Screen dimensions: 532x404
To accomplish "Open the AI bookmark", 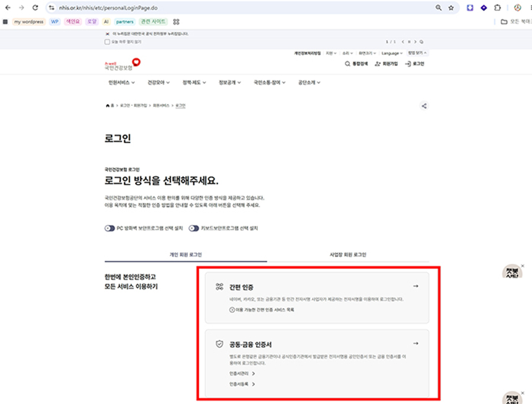I will (106, 22).
